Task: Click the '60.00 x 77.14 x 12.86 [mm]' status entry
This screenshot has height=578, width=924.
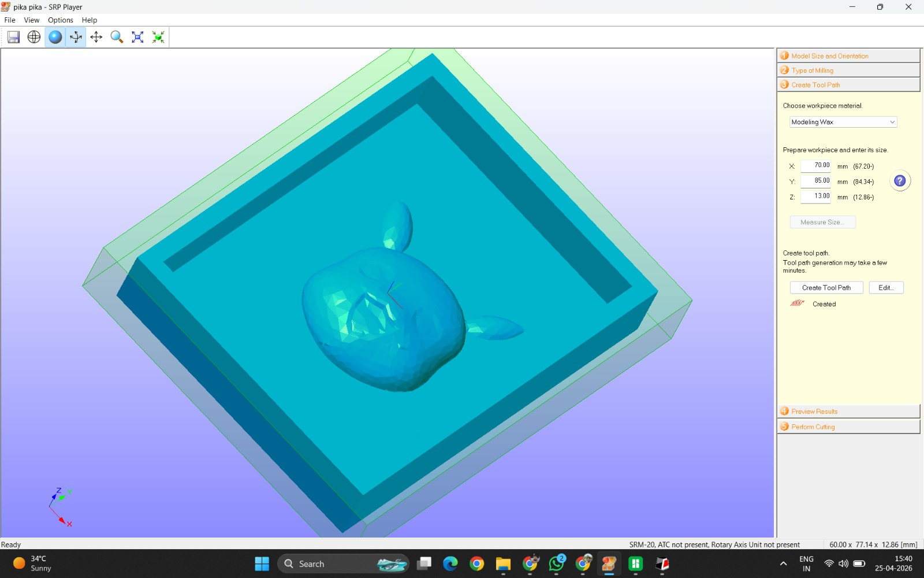Action: click(873, 544)
